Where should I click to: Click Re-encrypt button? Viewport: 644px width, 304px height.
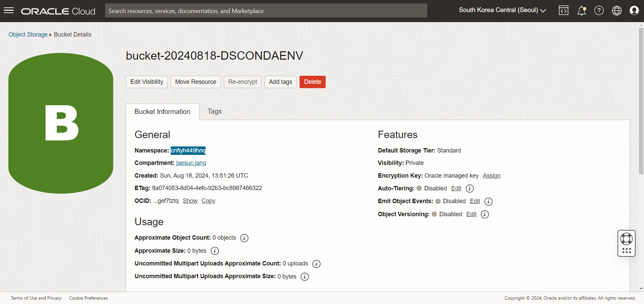click(x=243, y=82)
